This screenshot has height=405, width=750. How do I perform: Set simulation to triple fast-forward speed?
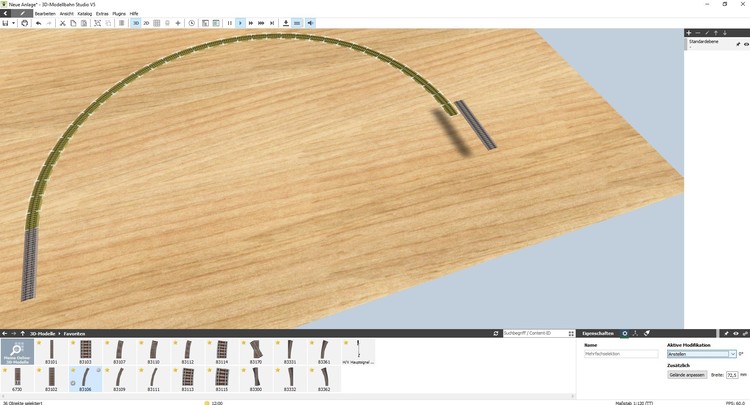click(261, 23)
